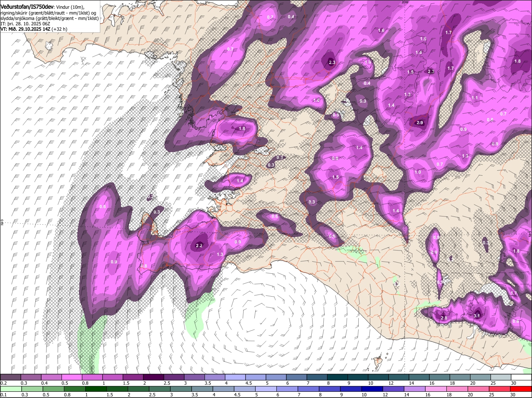The width and height of the screenshot is (532, 398).
Task: Click the '0.2' label under the upper scale
Action: point(3,383)
